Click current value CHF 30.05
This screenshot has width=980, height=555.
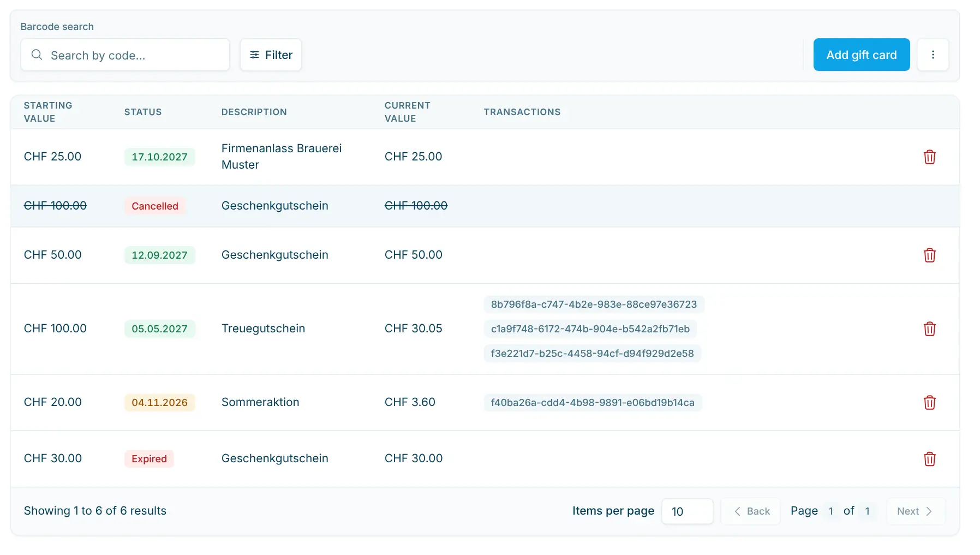[413, 329]
